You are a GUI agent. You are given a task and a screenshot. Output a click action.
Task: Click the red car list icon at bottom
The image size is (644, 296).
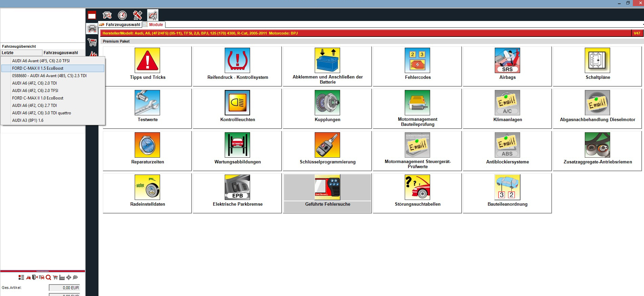click(42, 277)
